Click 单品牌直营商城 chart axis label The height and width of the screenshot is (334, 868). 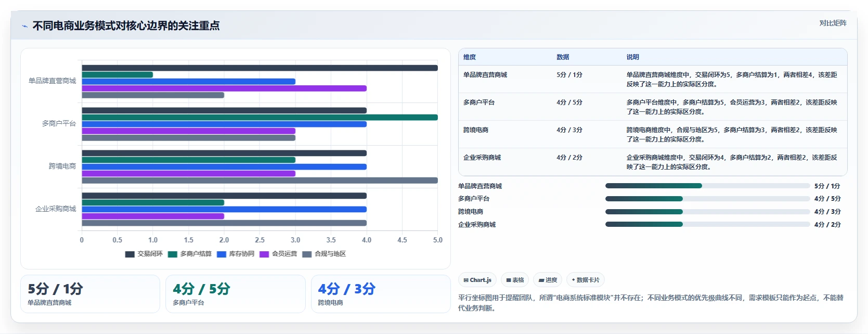[52, 81]
